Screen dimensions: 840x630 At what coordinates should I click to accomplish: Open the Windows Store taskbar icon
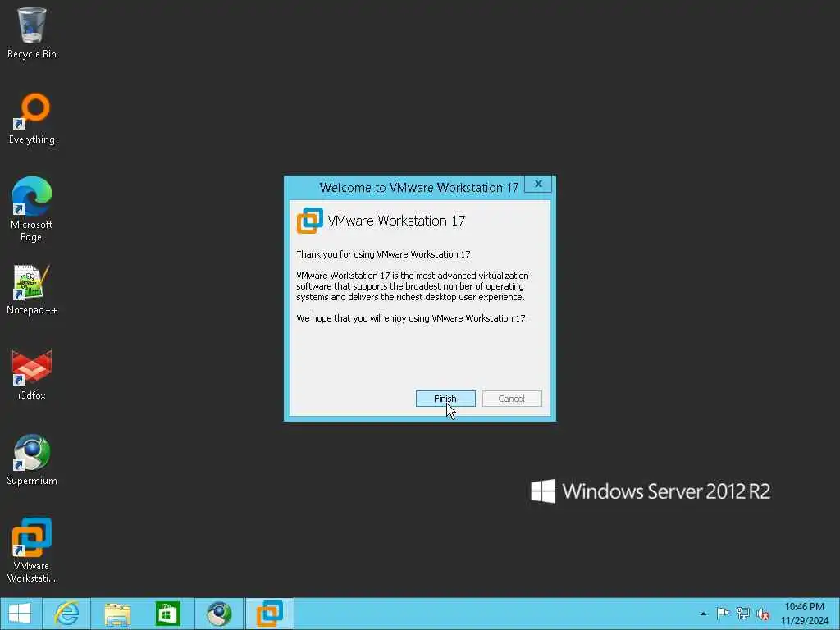(167, 614)
